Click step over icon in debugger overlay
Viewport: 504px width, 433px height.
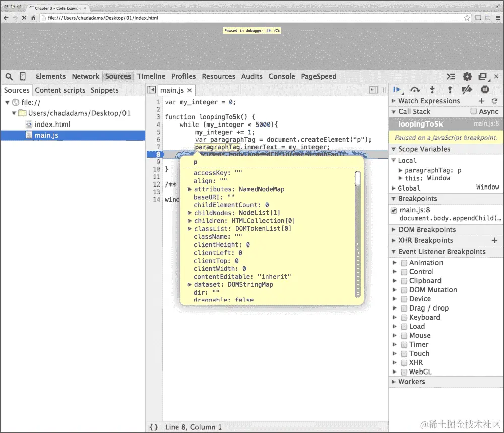tap(277, 31)
